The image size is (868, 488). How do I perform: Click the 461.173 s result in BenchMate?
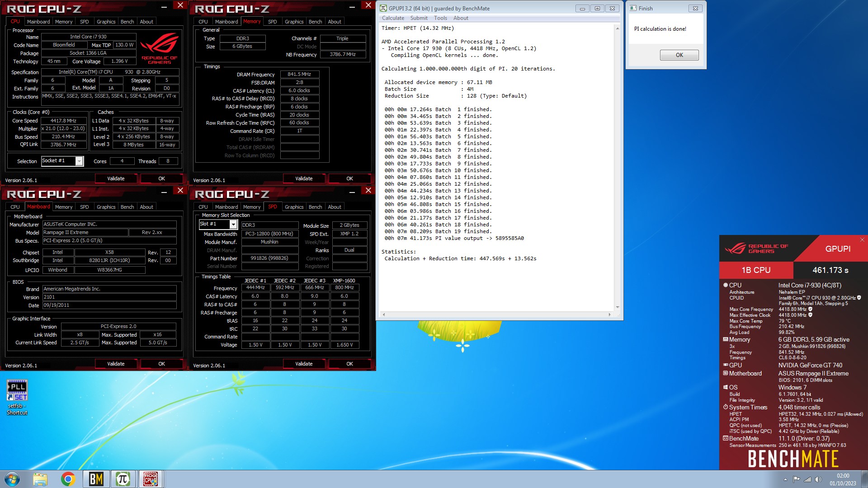830,270
